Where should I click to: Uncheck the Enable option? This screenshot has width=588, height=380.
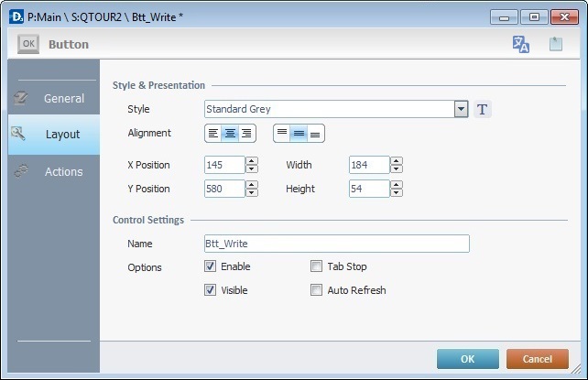[210, 266]
